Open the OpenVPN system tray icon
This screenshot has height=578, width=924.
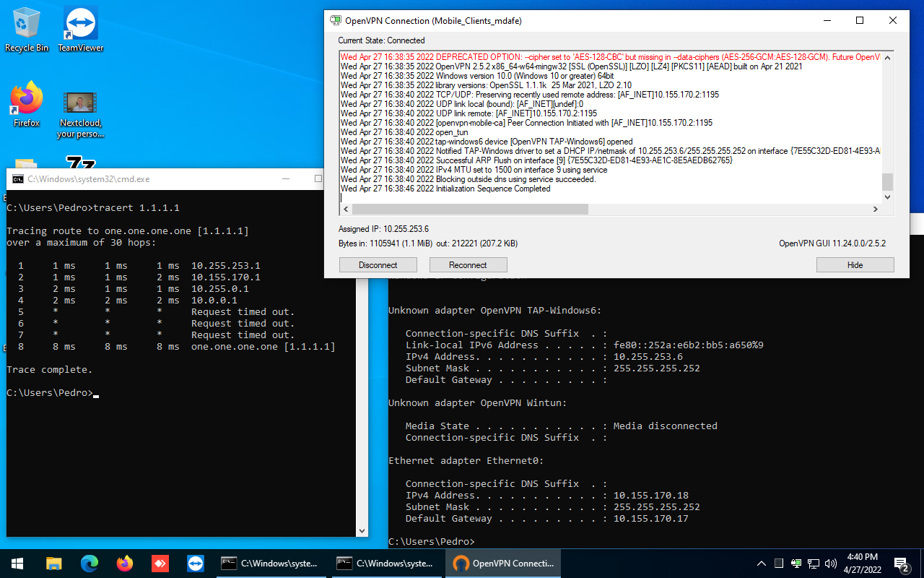[796, 563]
